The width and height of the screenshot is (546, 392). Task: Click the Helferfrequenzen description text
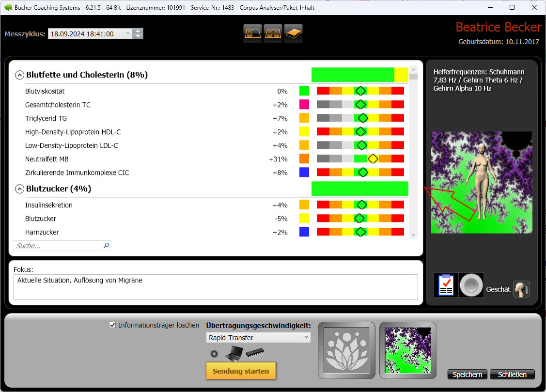point(479,80)
